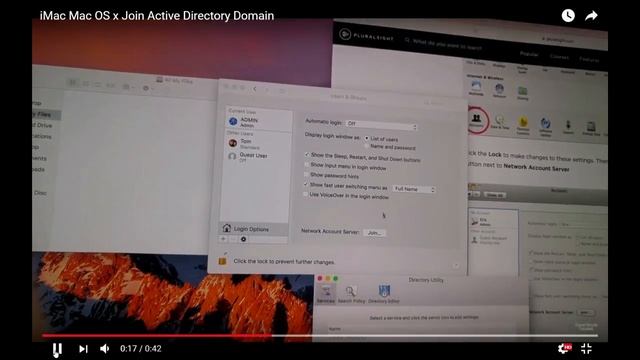This screenshot has height=360, width=640.
Task: Select the Disc item in Finder sidebar
Action: click(40, 193)
